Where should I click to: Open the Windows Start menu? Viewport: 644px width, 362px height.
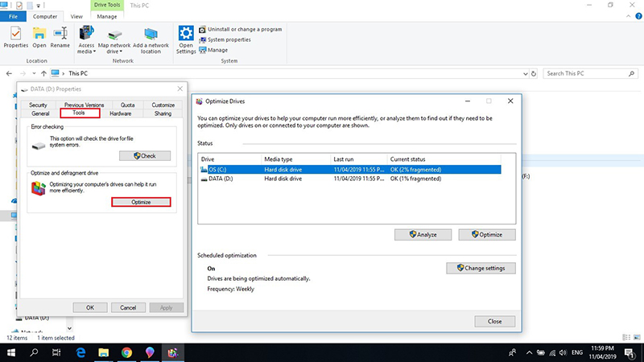click(x=11, y=352)
